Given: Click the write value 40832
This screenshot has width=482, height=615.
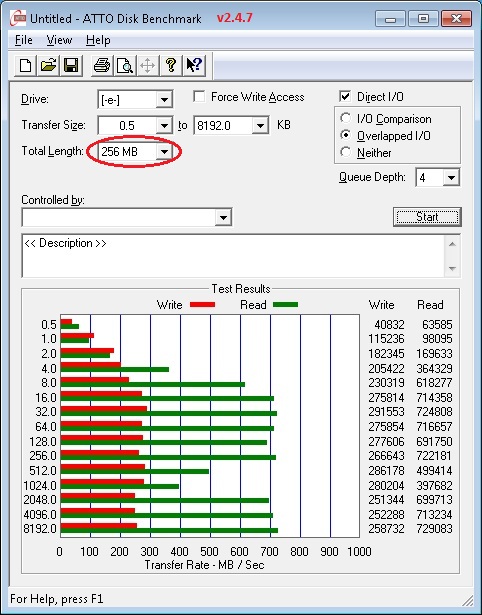Looking at the screenshot, I should tap(389, 325).
